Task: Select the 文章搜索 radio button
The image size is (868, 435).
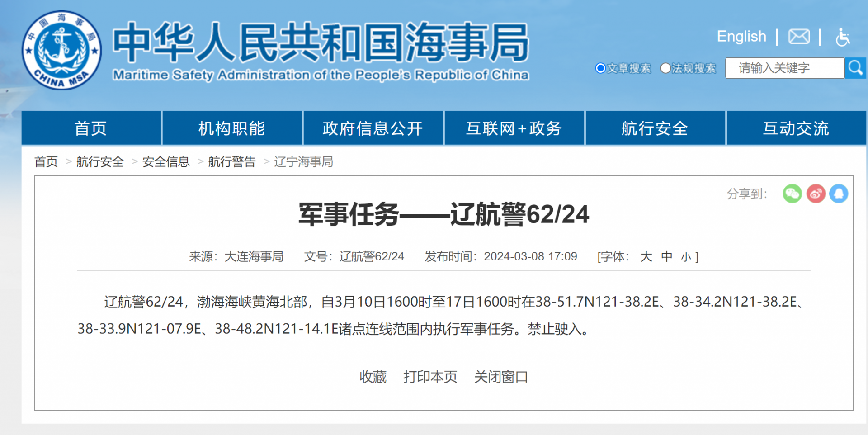Action: point(600,68)
